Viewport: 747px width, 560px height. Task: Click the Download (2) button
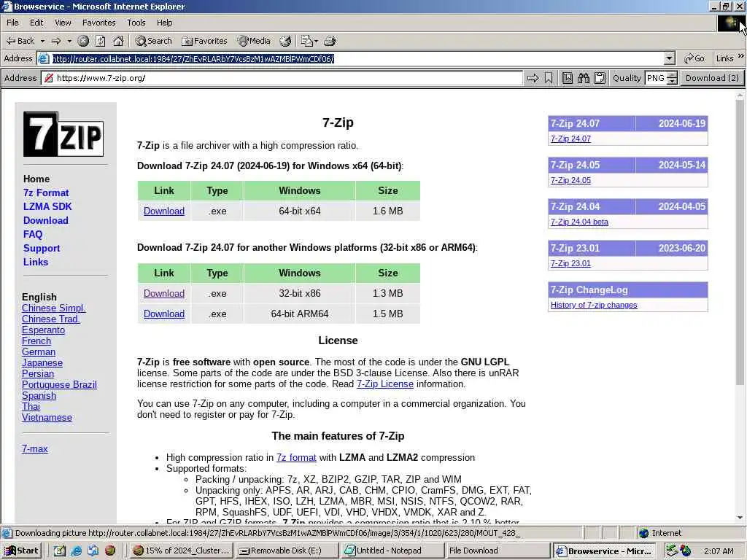(712, 77)
